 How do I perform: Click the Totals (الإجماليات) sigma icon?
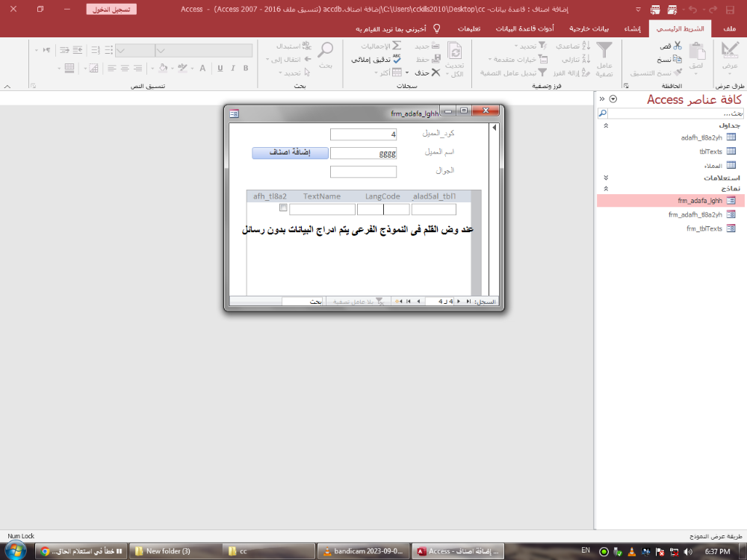pos(397,46)
